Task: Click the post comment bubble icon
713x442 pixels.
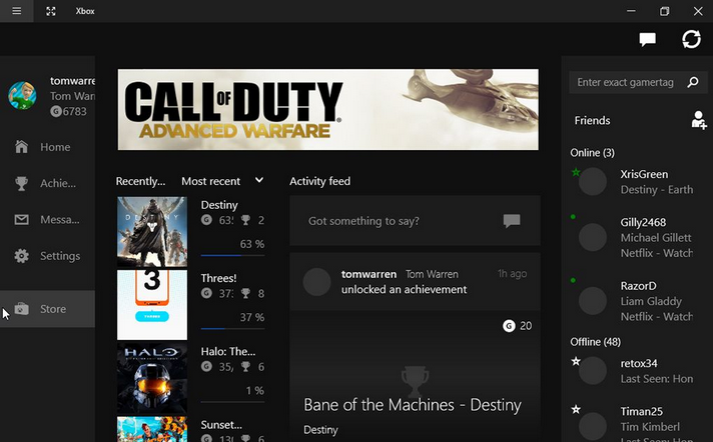Action: point(512,221)
